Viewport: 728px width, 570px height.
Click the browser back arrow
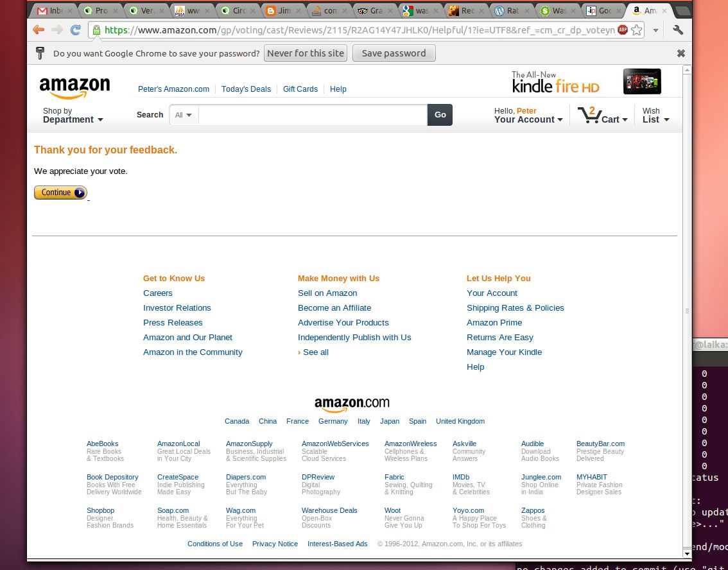coord(39,30)
